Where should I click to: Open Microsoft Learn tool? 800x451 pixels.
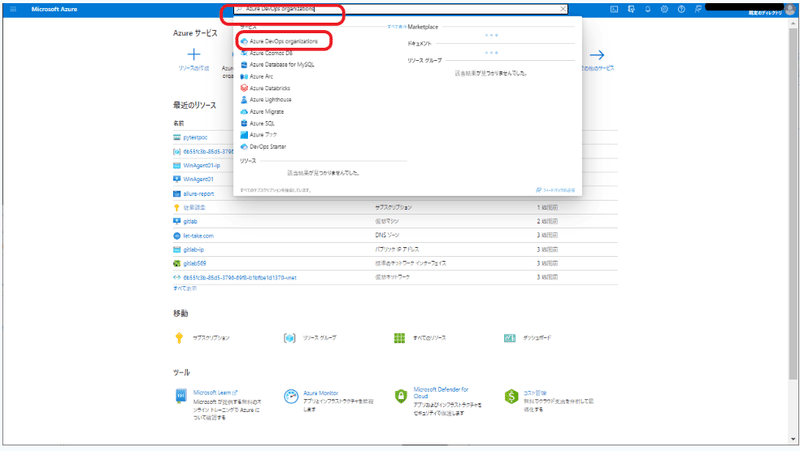pyautogui.click(x=215, y=393)
